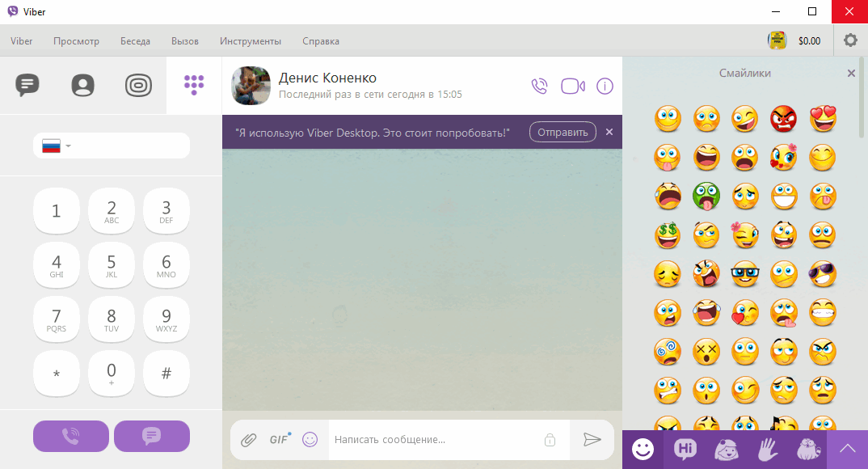Open the chats list tab icon

27,85
